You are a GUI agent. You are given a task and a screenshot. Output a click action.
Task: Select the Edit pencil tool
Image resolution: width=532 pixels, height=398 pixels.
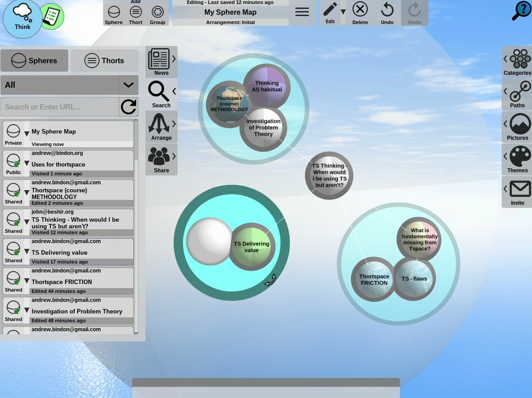(x=330, y=12)
